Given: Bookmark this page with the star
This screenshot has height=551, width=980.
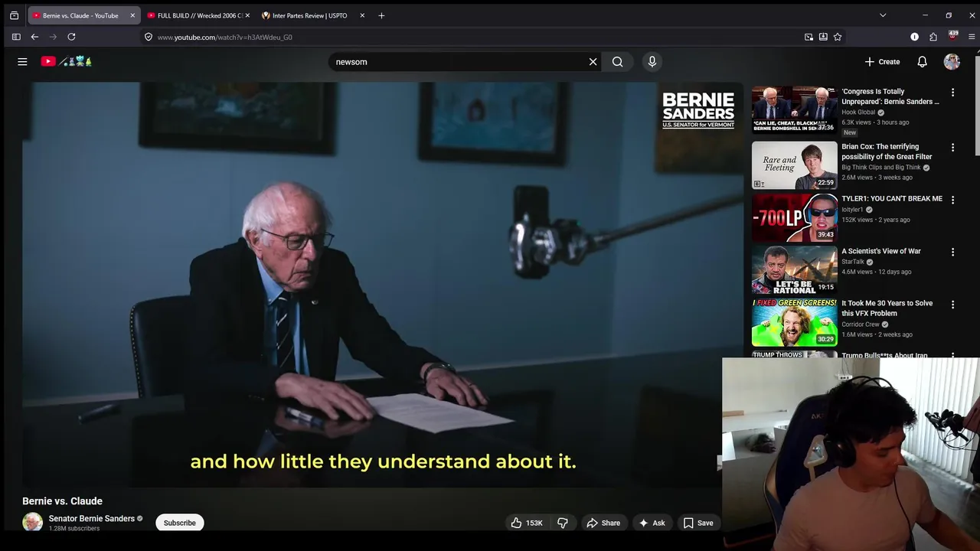Looking at the screenshot, I should tap(838, 37).
